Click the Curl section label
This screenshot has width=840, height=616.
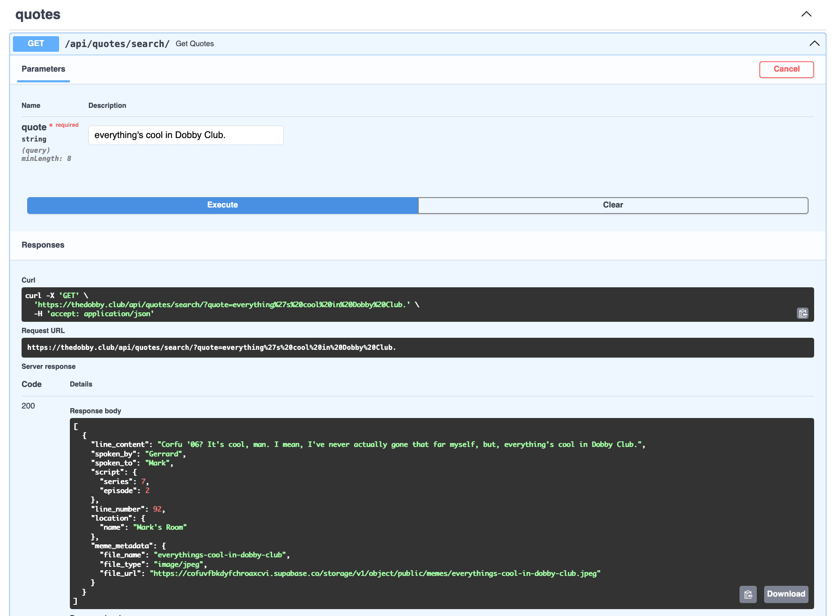coord(28,280)
